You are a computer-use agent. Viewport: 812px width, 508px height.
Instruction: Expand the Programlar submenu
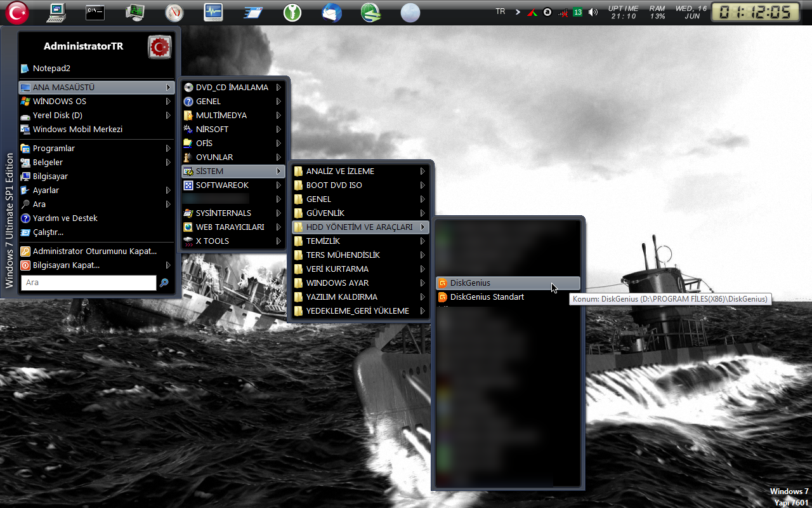coord(96,148)
